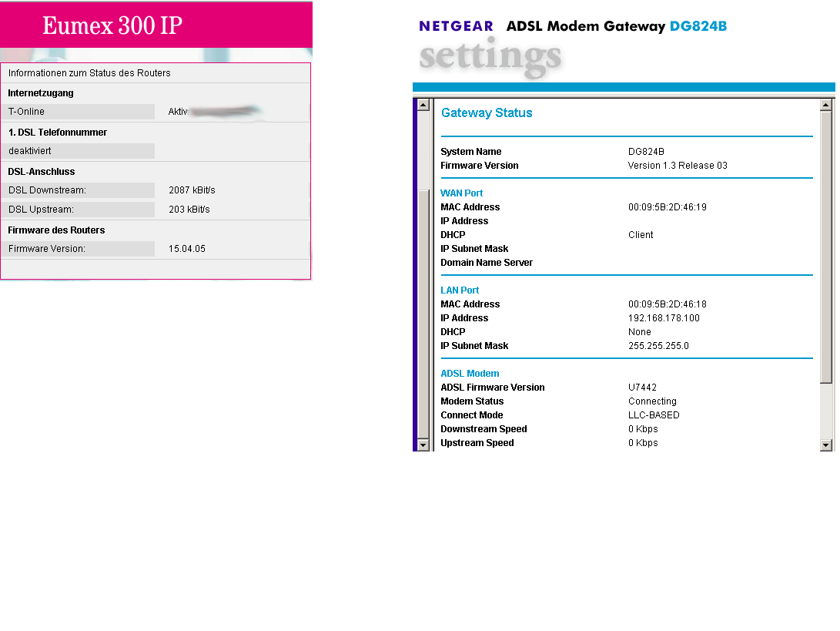Click the WAN DHCP value Client
Image resolution: width=840 pixels, height=631 pixels.
[641, 235]
